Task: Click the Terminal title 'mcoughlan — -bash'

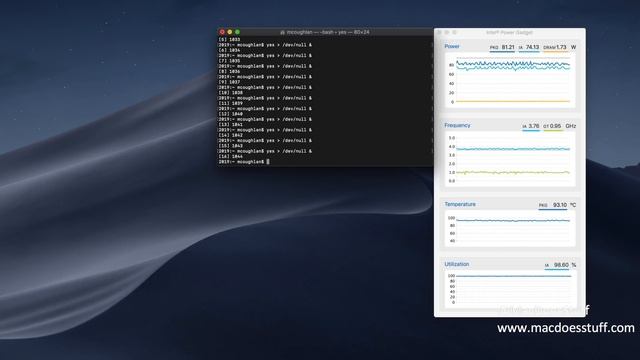Action: (312, 32)
